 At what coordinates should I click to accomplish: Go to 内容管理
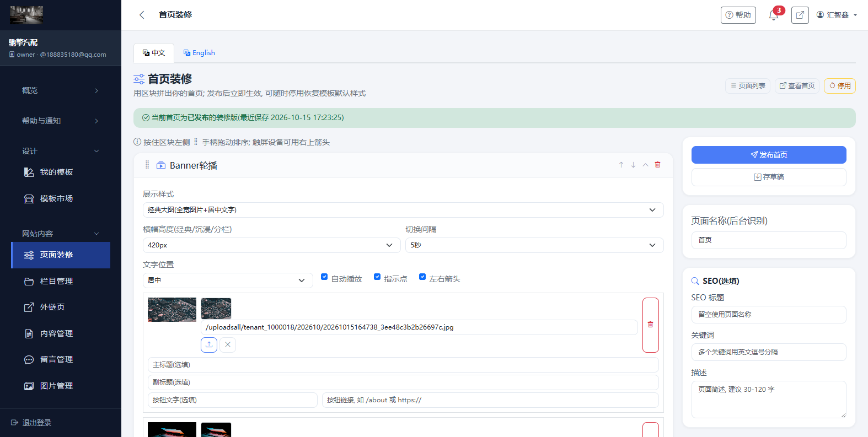(61, 333)
